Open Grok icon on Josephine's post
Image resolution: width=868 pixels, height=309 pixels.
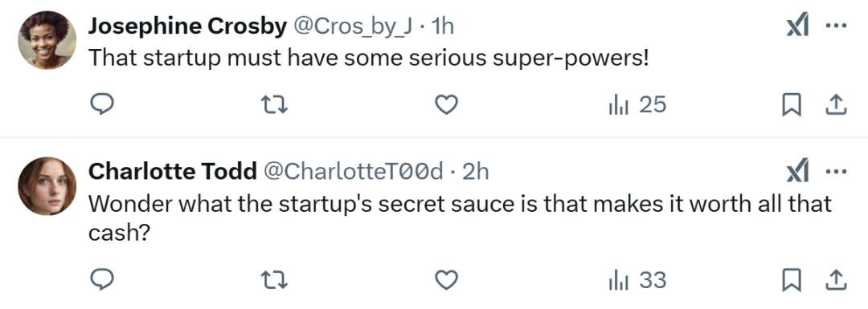point(798,26)
